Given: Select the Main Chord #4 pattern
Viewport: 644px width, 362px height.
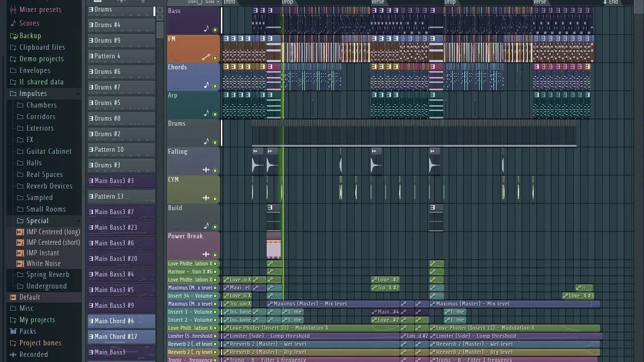Looking at the screenshot, I should click(121, 321).
